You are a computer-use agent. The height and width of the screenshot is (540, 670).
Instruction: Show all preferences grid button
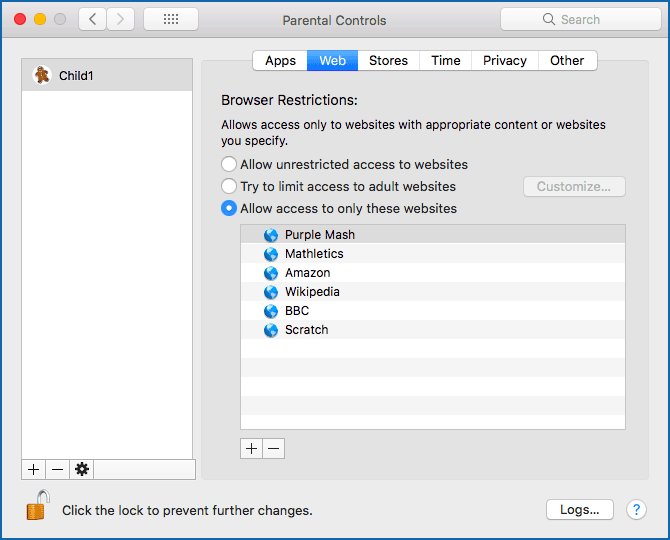171,19
